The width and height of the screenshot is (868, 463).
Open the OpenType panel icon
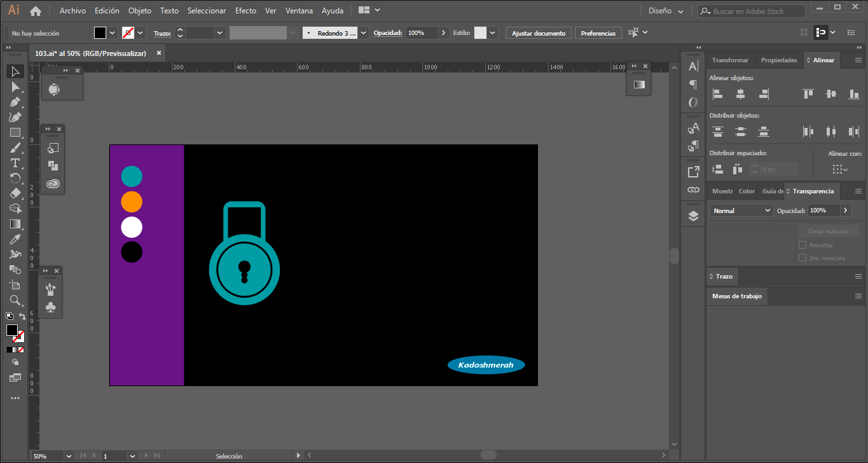[693, 102]
